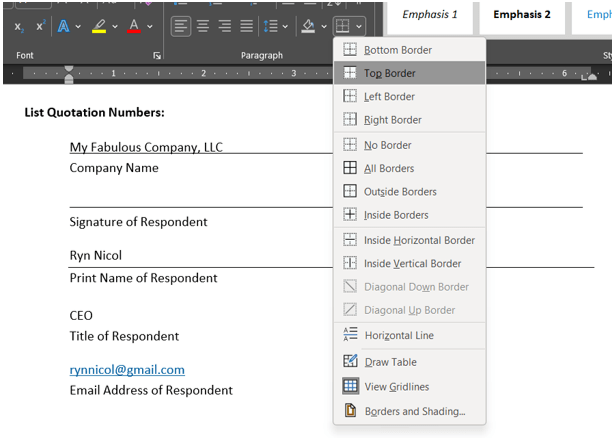This screenshot has height=442, width=612.
Task: Click the Text Effects letter A icon
Action: [x=64, y=26]
